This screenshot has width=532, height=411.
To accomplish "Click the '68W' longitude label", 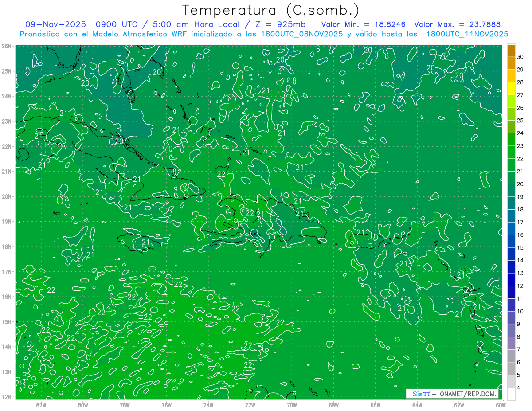I will (x=334, y=405).
